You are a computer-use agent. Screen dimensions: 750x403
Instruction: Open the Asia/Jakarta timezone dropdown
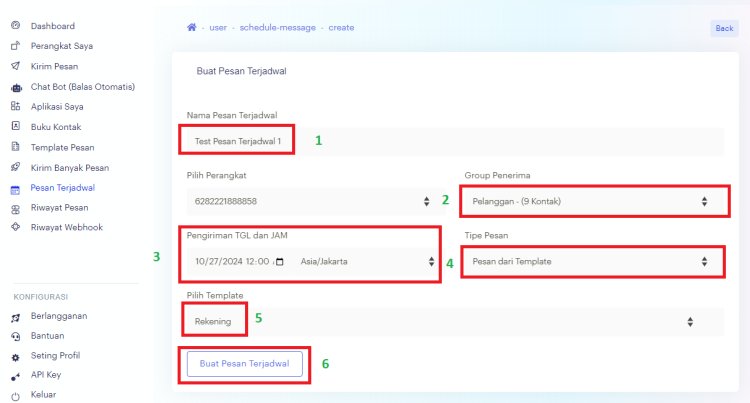coord(367,261)
